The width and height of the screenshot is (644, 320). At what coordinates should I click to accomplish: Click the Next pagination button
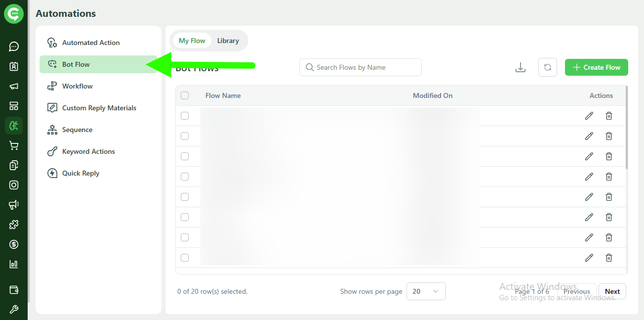pyautogui.click(x=612, y=291)
